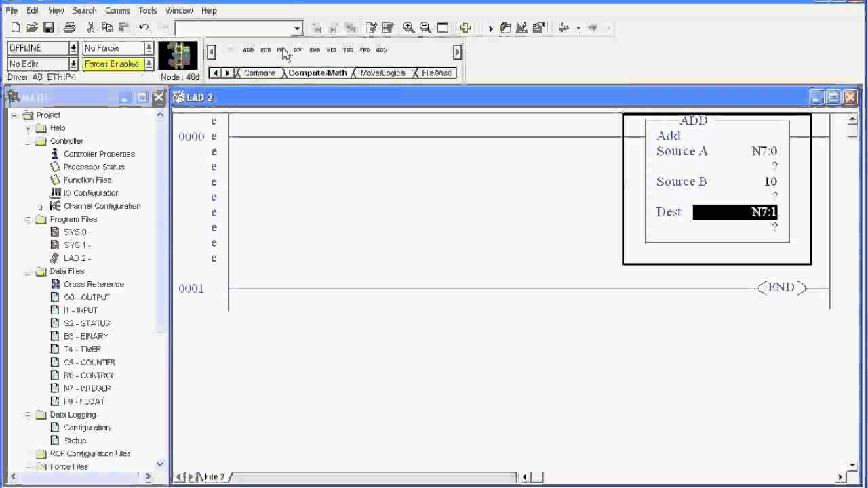The height and width of the screenshot is (488, 868).
Task: Open Cross Reference under Data Files
Action: (94, 284)
